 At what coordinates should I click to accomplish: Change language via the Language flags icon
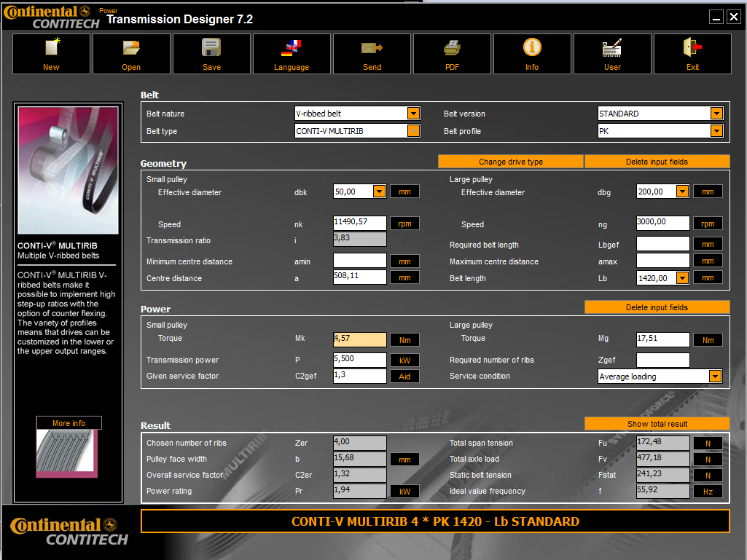[x=292, y=54]
